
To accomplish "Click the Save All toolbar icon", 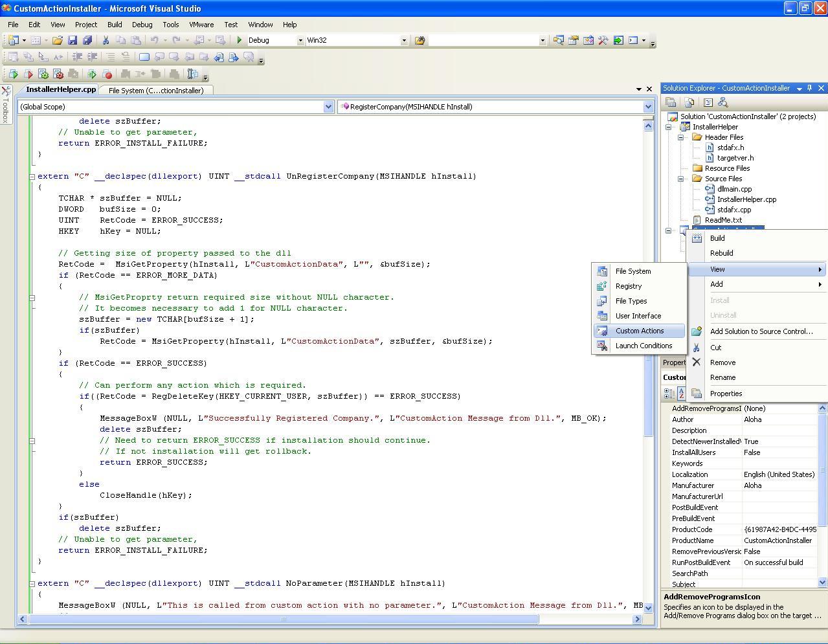I will coord(87,40).
